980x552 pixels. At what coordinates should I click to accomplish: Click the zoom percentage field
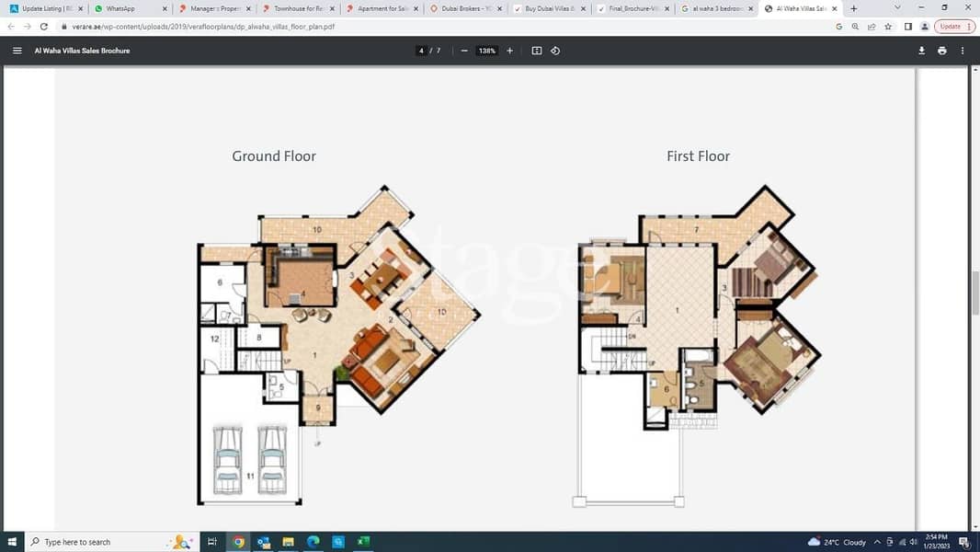click(x=487, y=51)
